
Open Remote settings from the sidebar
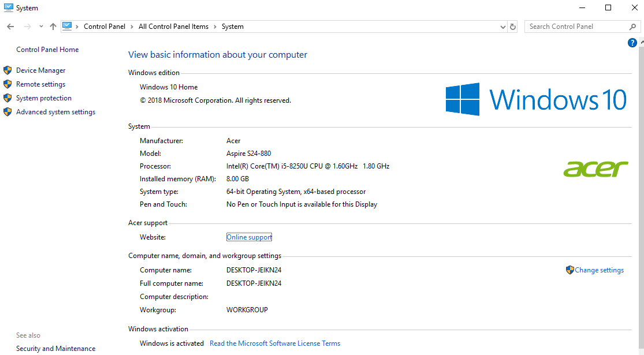(40, 84)
